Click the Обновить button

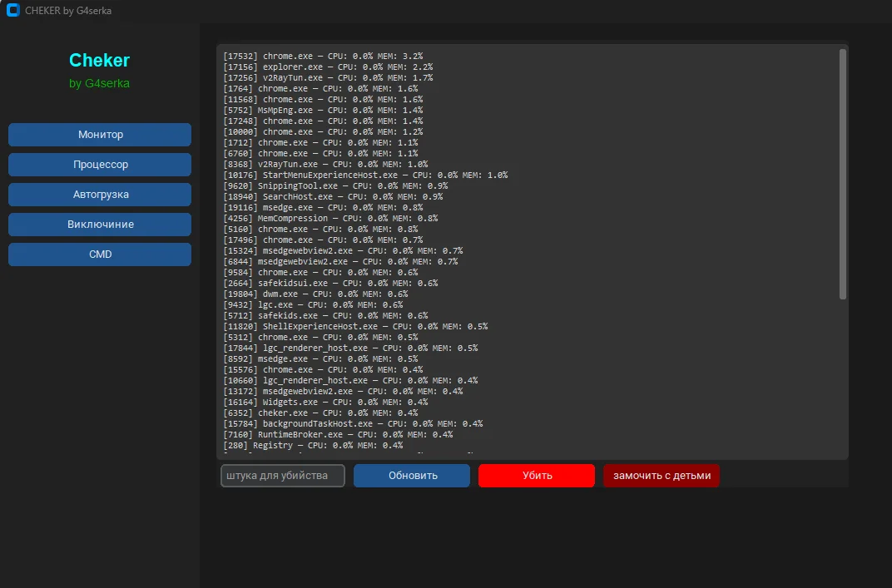[x=412, y=476]
